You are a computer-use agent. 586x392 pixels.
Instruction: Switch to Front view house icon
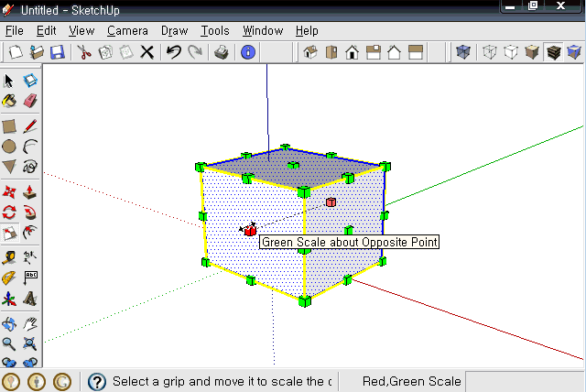[x=352, y=52]
